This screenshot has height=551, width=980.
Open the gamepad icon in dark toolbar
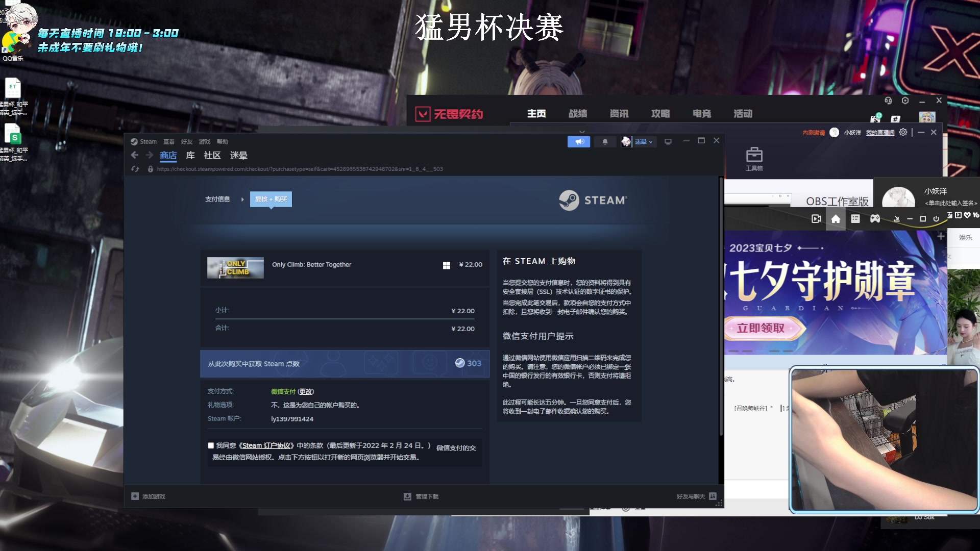coord(875,219)
